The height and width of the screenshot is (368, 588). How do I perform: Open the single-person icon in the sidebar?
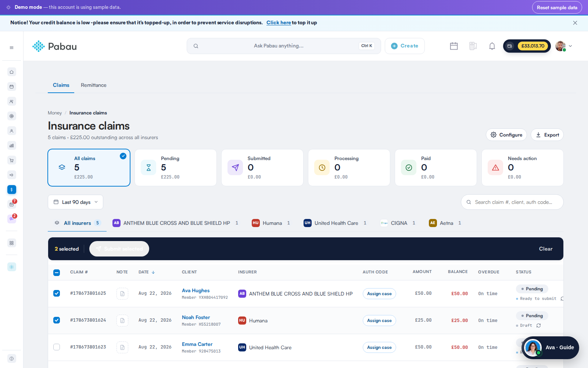tap(11, 131)
